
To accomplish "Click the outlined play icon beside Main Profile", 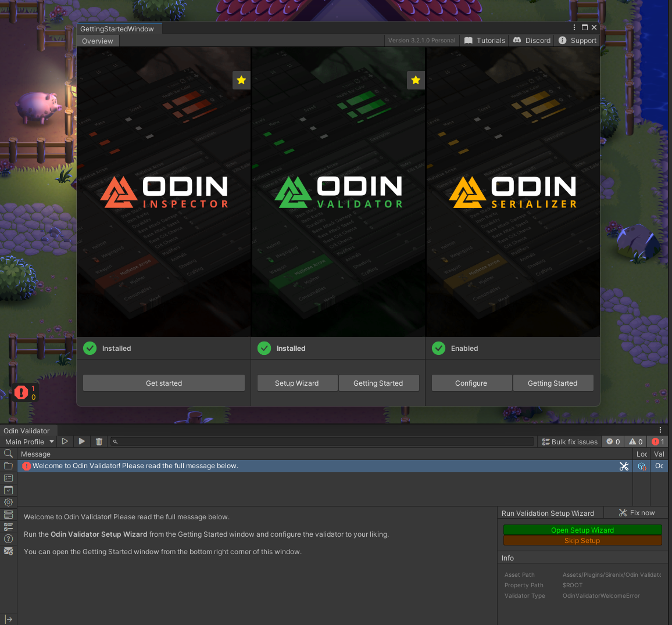I will (65, 441).
